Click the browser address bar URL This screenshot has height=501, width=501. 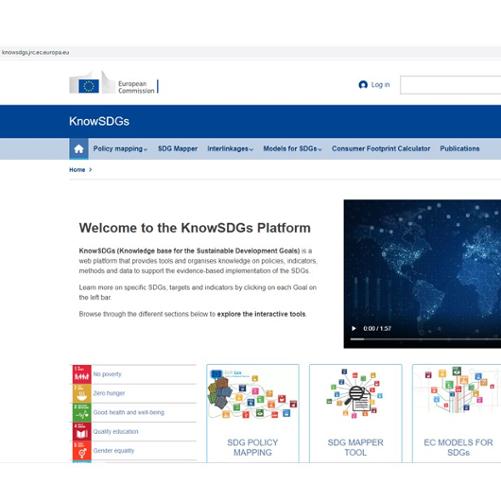(35, 52)
